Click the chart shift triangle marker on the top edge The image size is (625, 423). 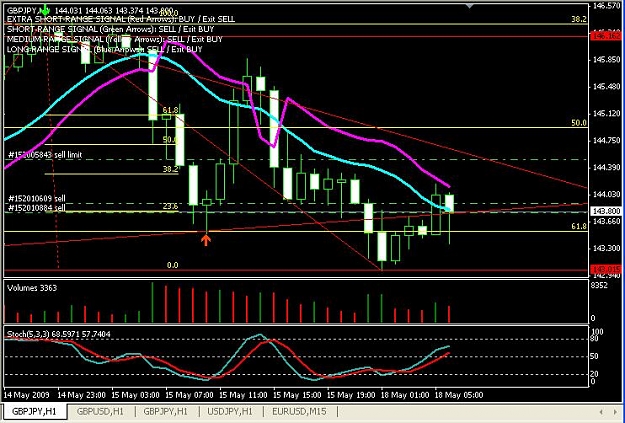(470, 6)
